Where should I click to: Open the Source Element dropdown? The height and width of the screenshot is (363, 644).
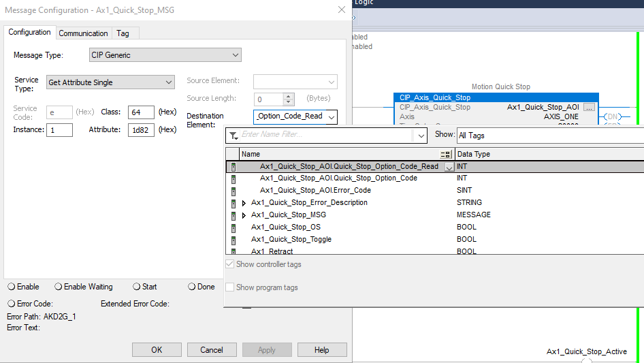(332, 82)
